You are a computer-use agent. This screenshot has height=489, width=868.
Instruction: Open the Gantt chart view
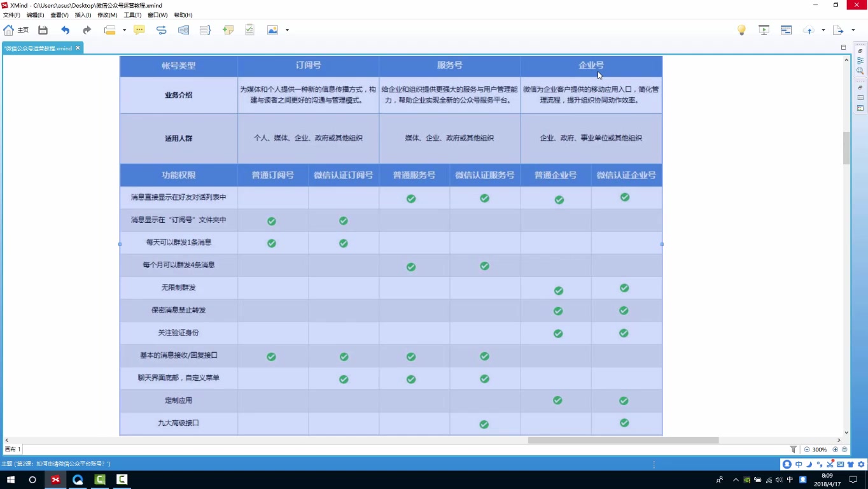786,30
